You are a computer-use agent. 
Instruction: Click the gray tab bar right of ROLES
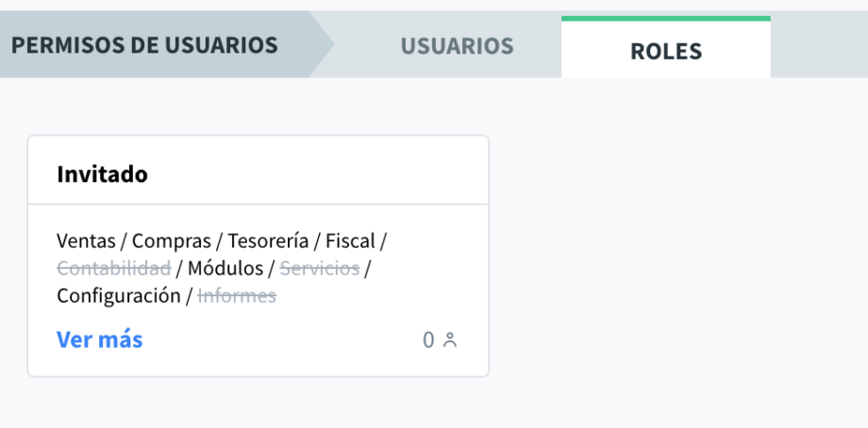coord(819,44)
